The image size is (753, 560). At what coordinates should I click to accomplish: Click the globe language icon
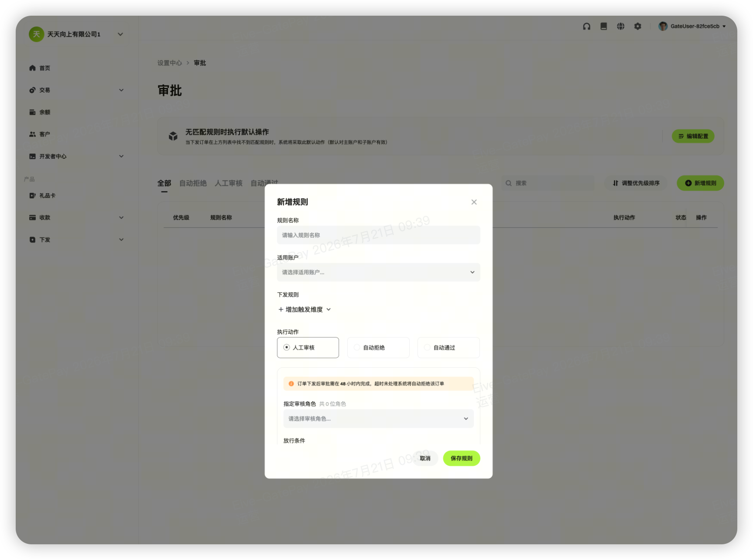(620, 26)
